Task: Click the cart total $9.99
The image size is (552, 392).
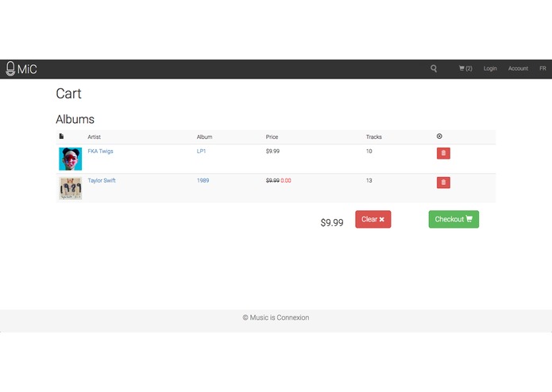Action: (332, 222)
